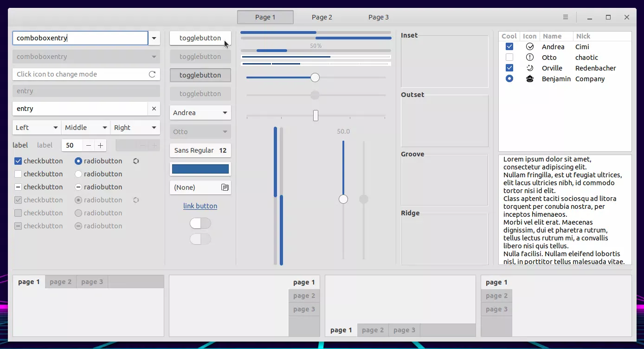The width and height of the screenshot is (644, 349).
Task: Click the exclamation icon in Otto's row
Action: tap(529, 58)
